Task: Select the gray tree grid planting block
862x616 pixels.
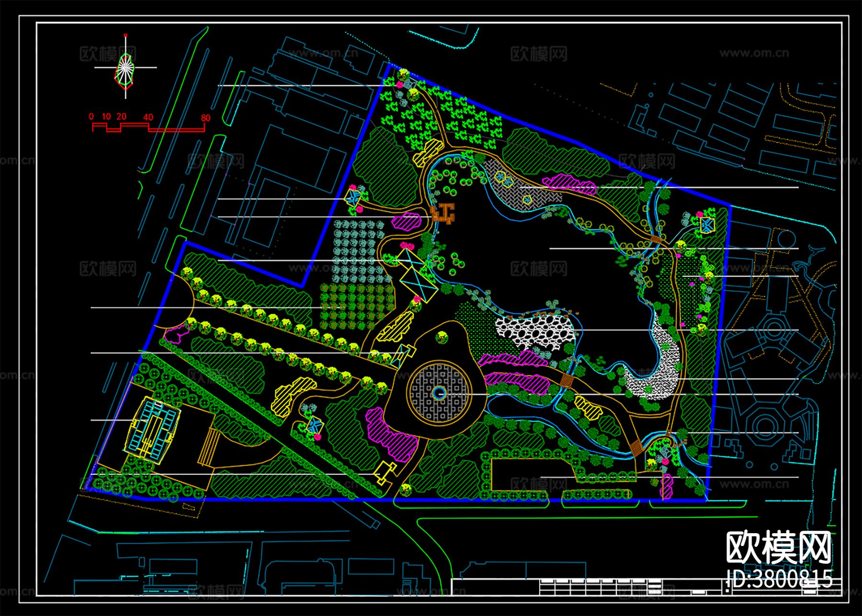Action: (x=358, y=251)
